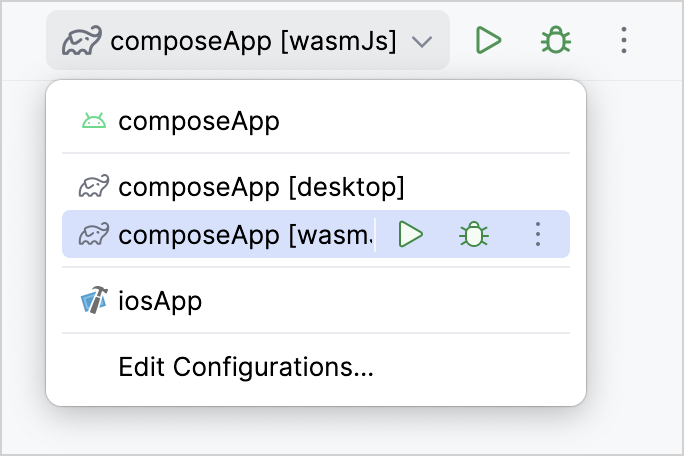Image resolution: width=684 pixels, height=456 pixels.
Task: Select the highlighted composeApp [wasmJs] entry text
Action: click(x=244, y=234)
